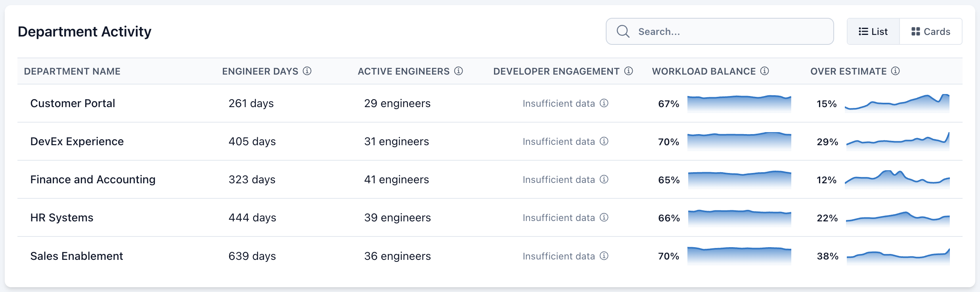Click the '66%' workload balance value
980x292 pixels.
pos(669,218)
